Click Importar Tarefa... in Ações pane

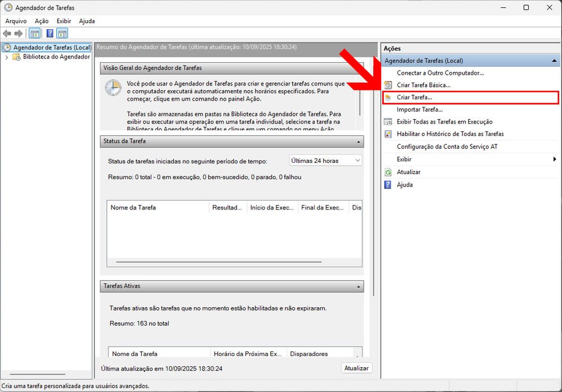(419, 110)
